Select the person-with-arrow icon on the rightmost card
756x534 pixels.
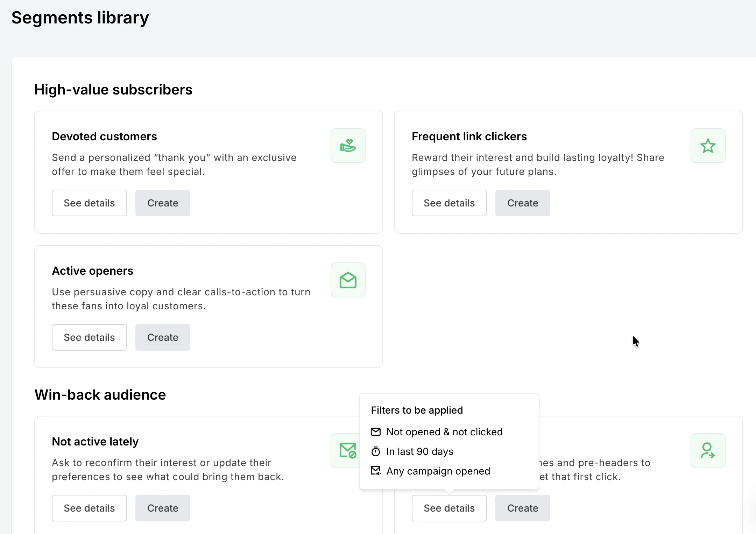point(708,451)
